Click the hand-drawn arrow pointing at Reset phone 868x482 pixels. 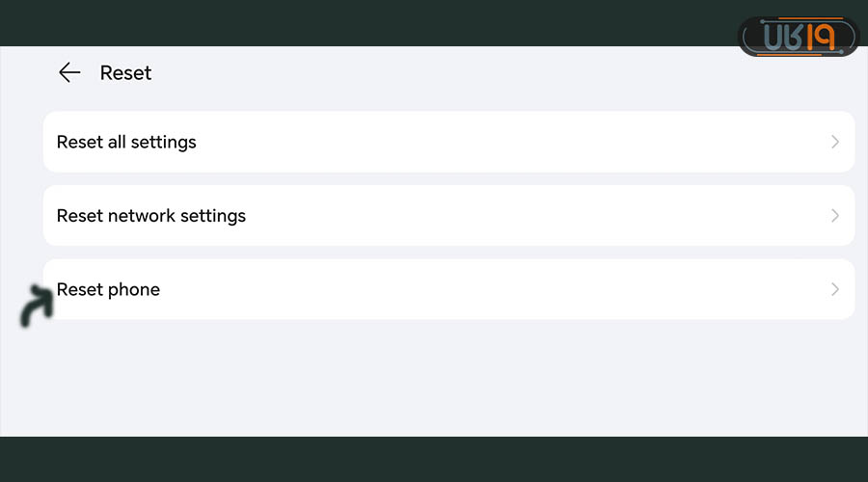[x=37, y=307]
